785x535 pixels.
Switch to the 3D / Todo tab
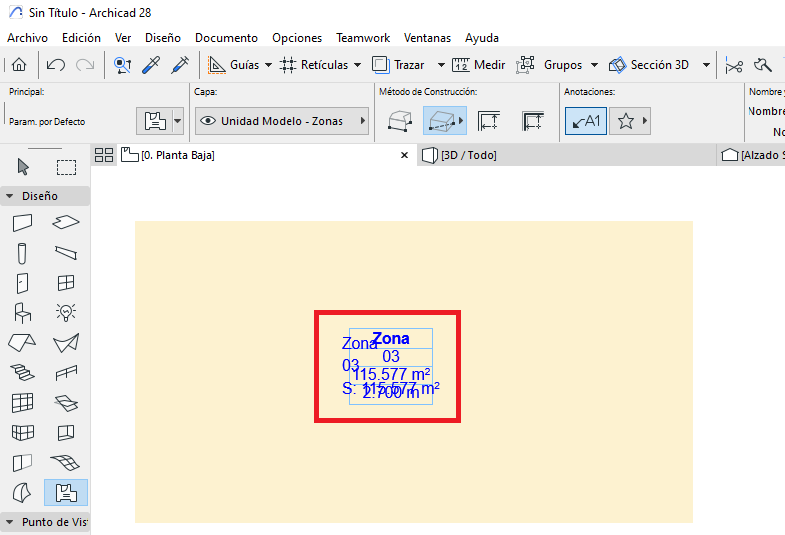coord(468,155)
